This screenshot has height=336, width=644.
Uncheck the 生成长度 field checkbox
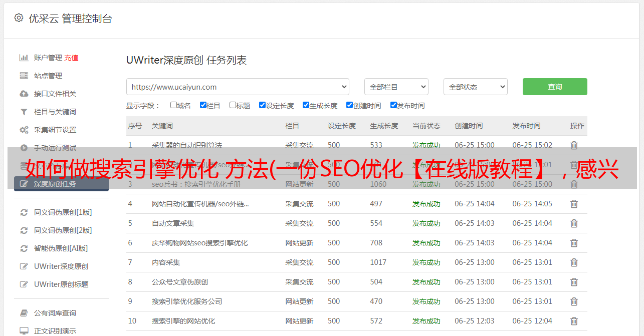pyautogui.click(x=306, y=105)
